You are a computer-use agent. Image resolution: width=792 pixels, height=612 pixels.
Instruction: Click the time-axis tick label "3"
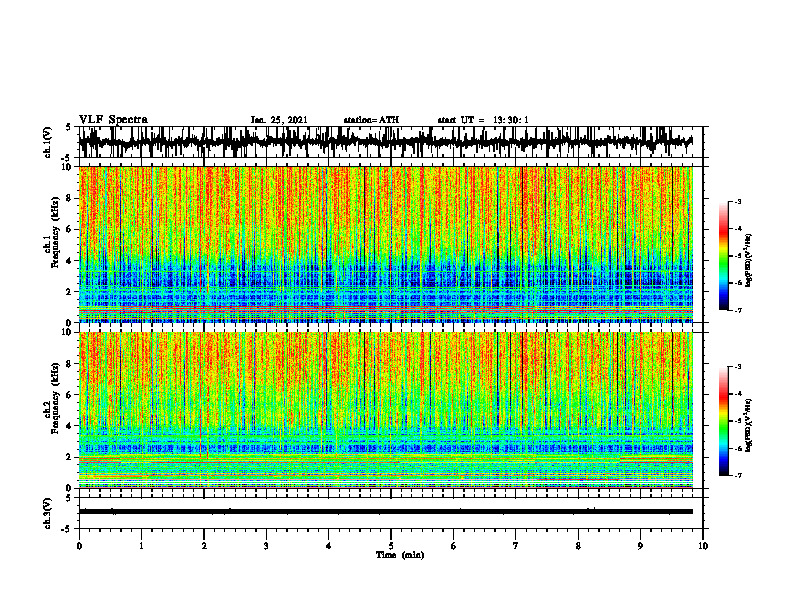pos(266,546)
